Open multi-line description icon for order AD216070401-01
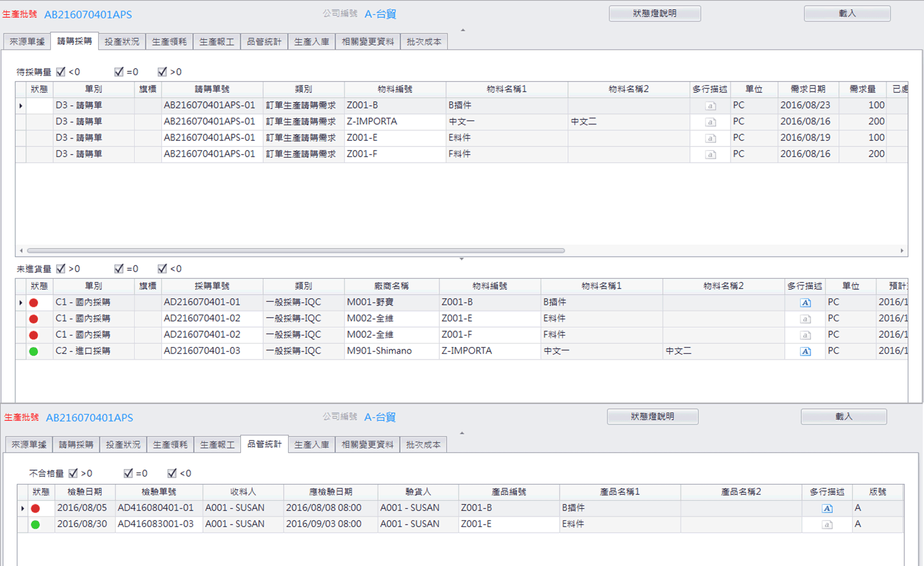 (806, 303)
